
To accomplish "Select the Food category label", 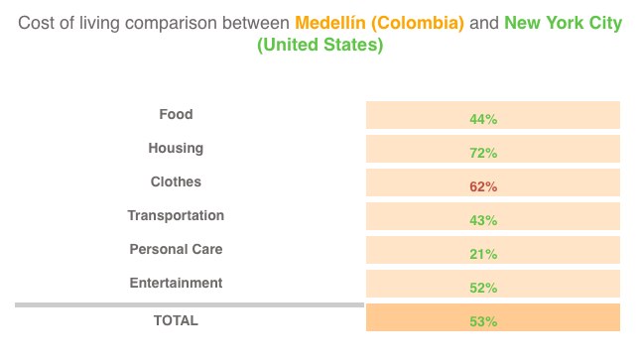I will (176, 114).
